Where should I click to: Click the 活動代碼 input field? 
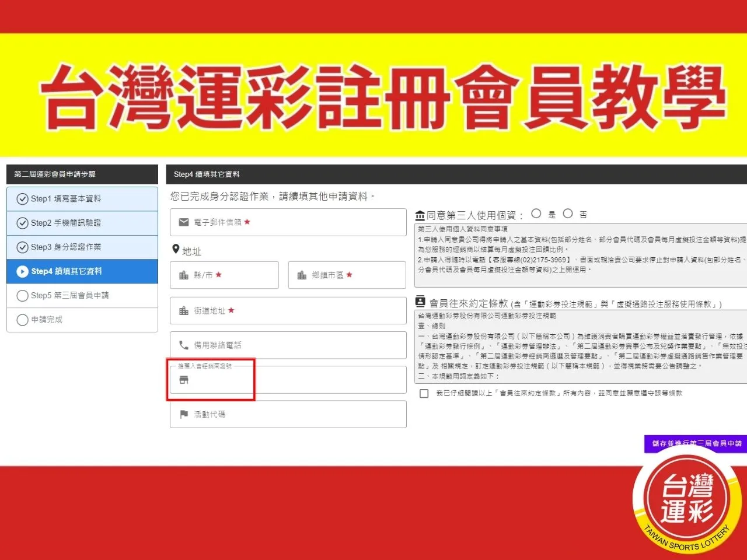pos(288,414)
